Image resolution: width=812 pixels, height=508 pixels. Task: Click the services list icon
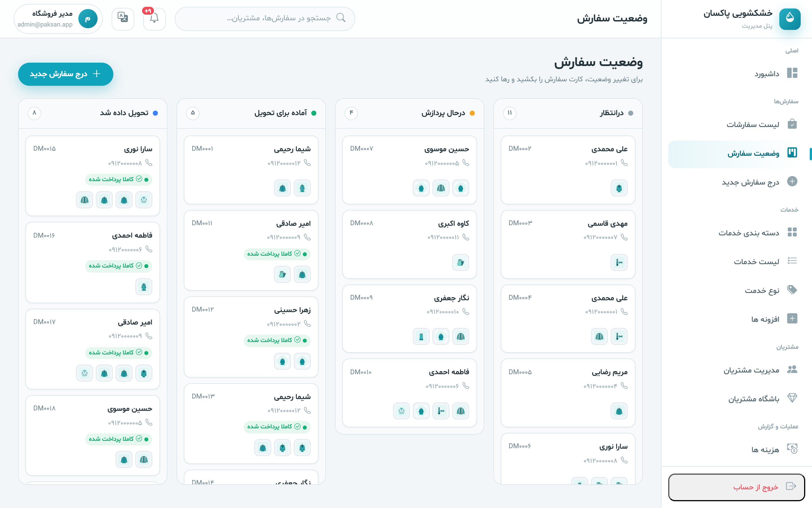coord(792,261)
